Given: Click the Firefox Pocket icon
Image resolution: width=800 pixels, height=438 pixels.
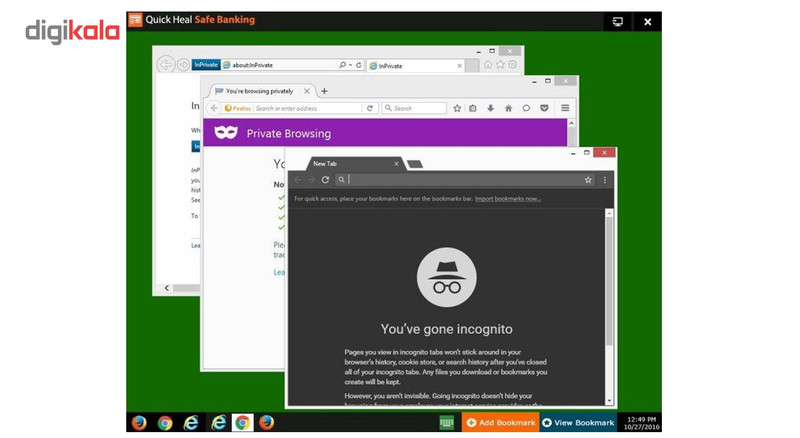Looking at the screenshot, I should [x=544, y=108].
